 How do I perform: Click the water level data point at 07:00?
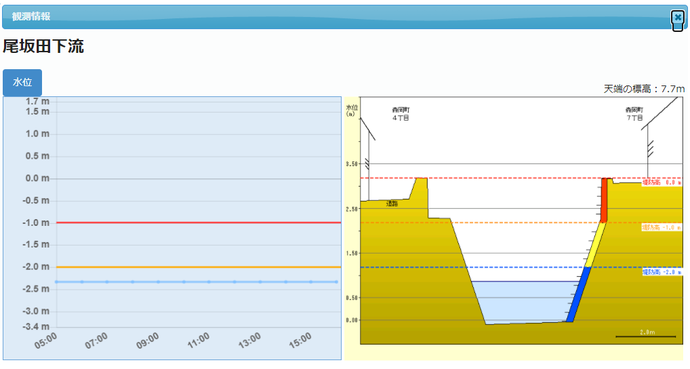pos(107,282)
